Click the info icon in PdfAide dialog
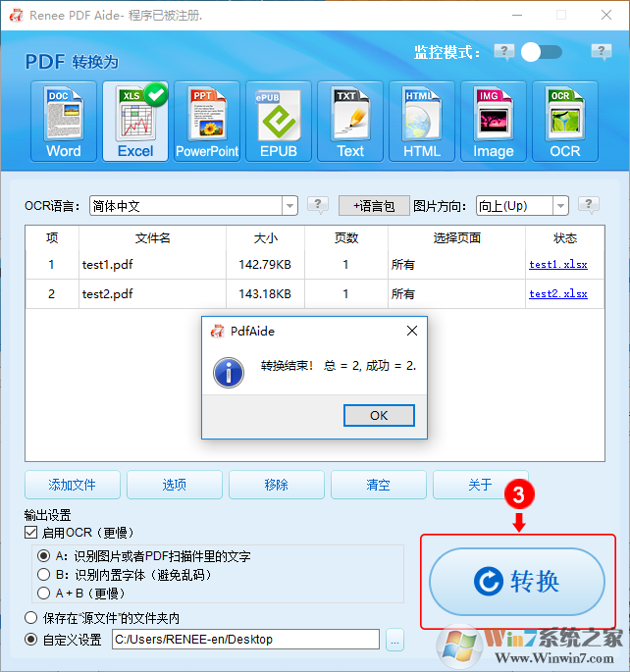630x672 pixels. tap(229, 373)
